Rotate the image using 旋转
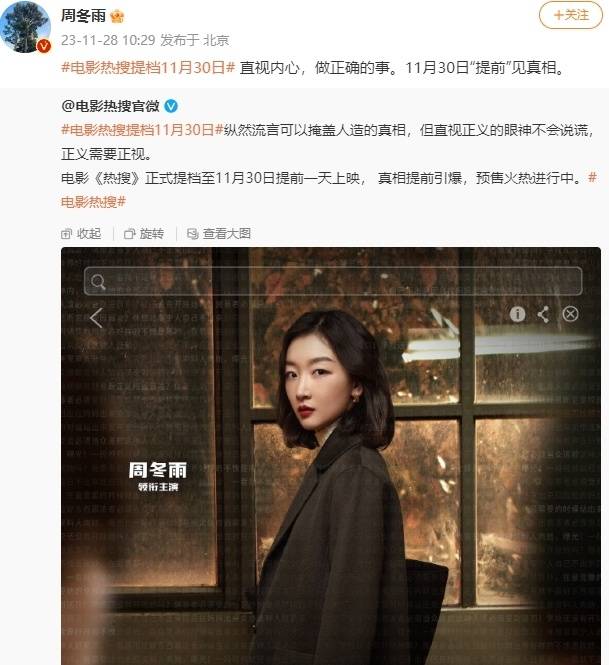The width and height of the screenshot is (609, 665). click(x=144, y=234)
